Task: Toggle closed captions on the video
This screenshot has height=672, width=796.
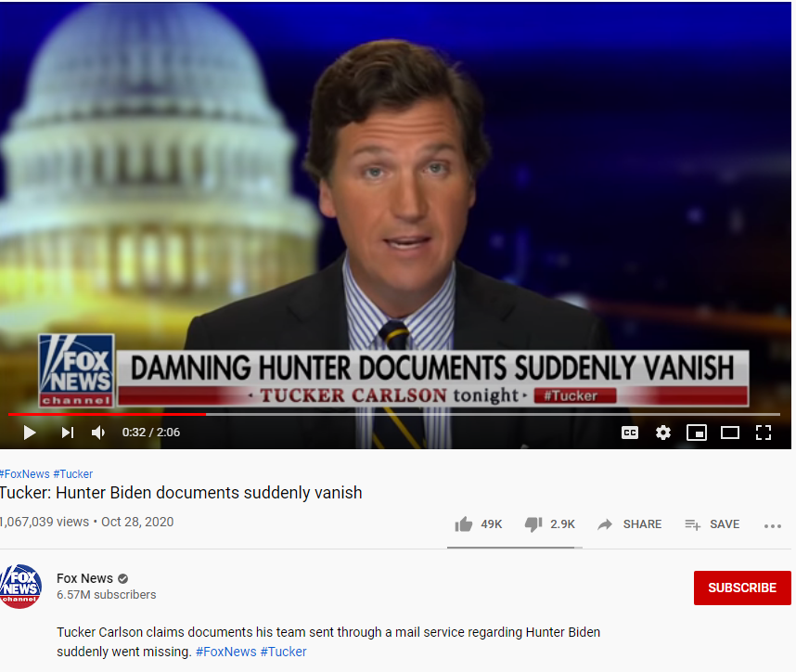Action: click(630, 433)
